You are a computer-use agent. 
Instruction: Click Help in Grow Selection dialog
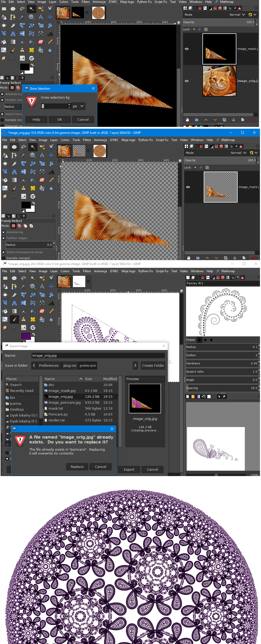(x=36, y=119)
